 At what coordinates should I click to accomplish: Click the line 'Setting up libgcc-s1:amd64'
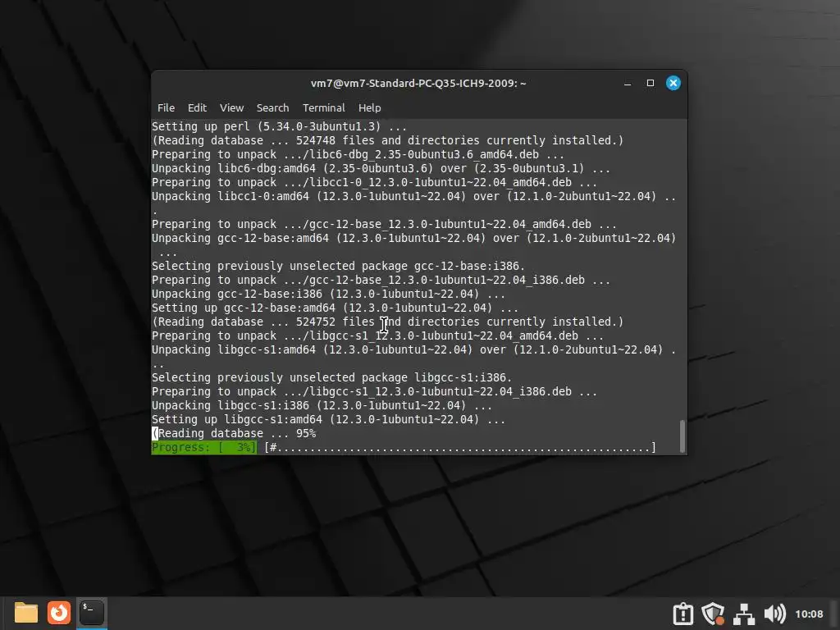pyautogui.click(x=328, y=419)
